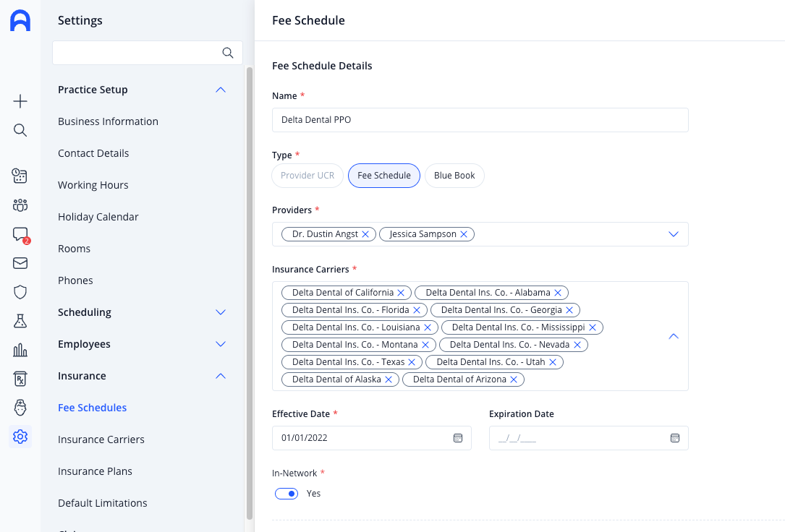The height and width of the screenshot is (532, 785).
Task: Open the lab flask icon
Action: (x=20, y=321)
